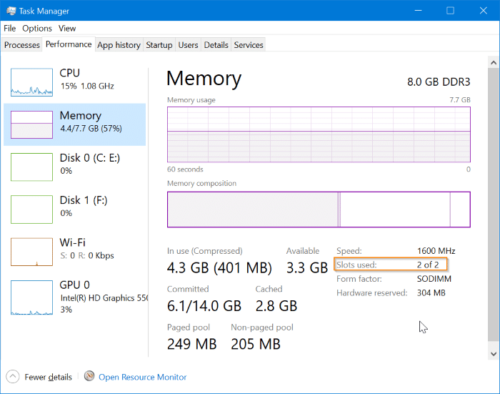Click the Intel(R) HD Graphics GPU text
Viewport: 500px width, 394px height.
pyautogui.click(x=104, y=298)
